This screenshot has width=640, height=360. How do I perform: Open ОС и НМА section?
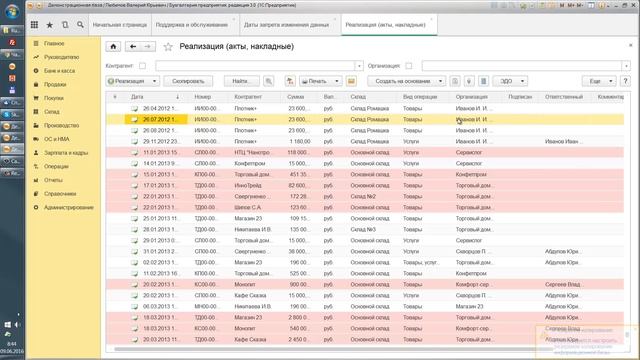pos(56,139)
